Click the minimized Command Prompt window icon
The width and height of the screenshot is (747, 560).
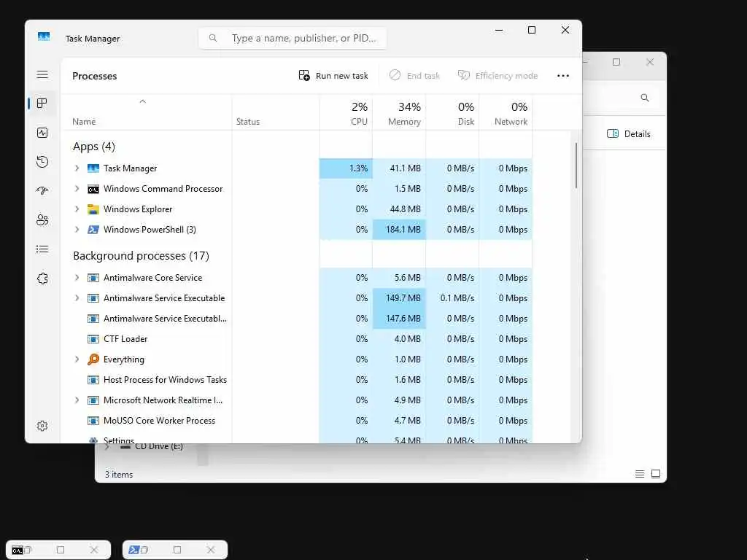tap(18, 550)
